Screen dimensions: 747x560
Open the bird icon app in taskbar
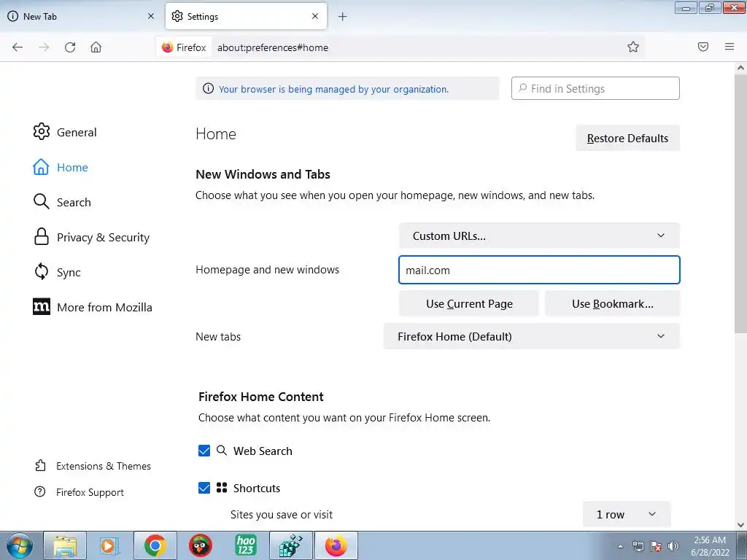tap(200, 545)
